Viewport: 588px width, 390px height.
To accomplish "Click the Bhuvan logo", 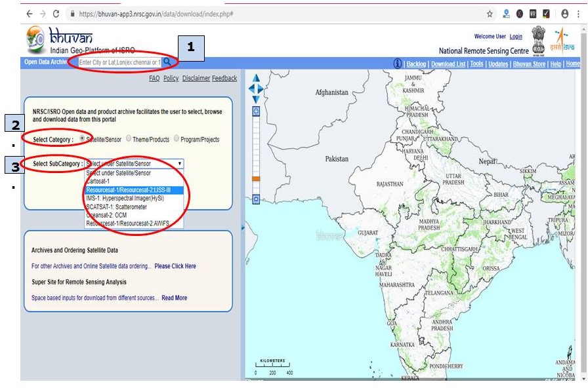I will pos(60,41).
